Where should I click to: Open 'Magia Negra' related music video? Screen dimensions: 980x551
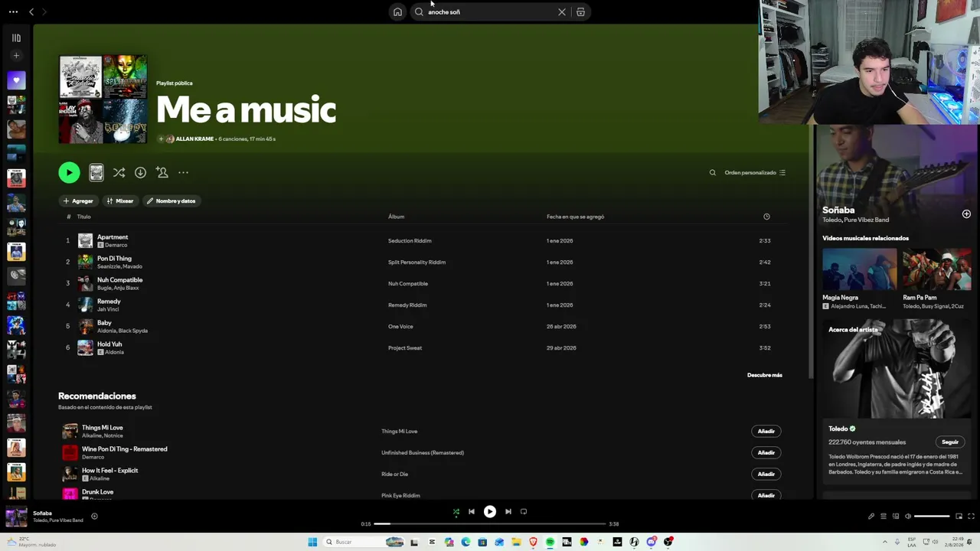coord(859,269)
